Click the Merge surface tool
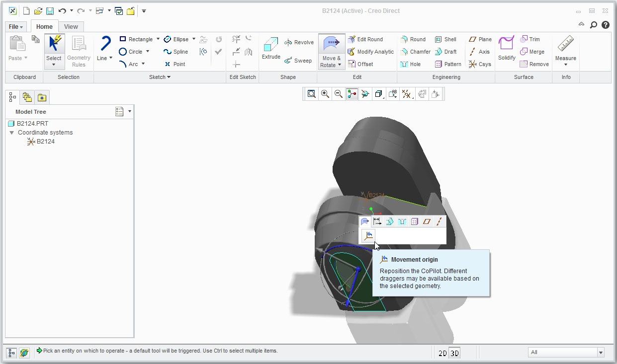The height and width of the screenshot is (364, 617). (x=532, y=52)
